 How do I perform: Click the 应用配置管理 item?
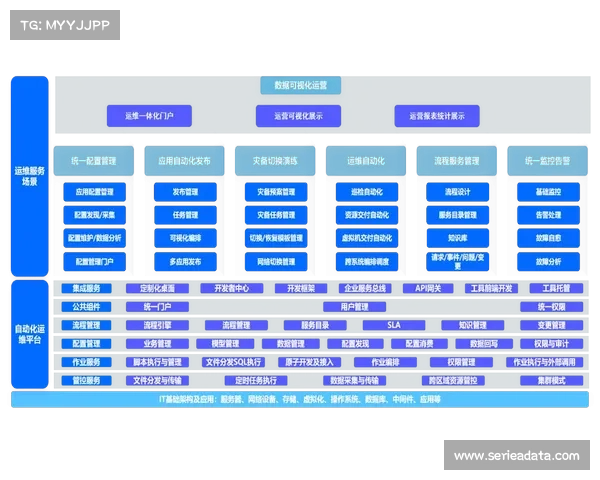95,191
